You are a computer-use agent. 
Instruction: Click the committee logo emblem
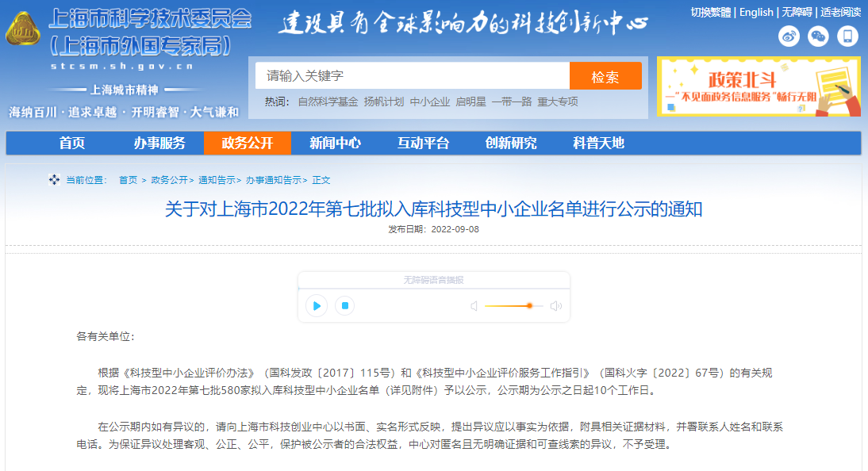click(25, 34)
